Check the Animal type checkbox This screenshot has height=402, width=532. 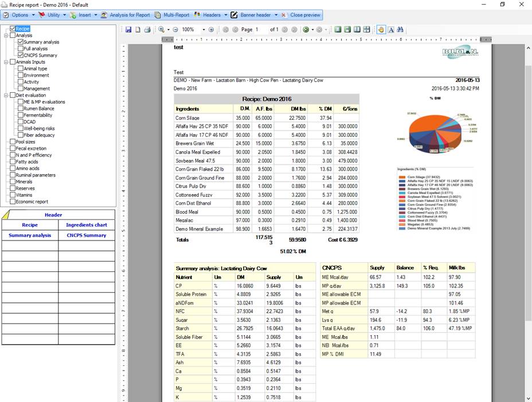[x=21, y=69]
